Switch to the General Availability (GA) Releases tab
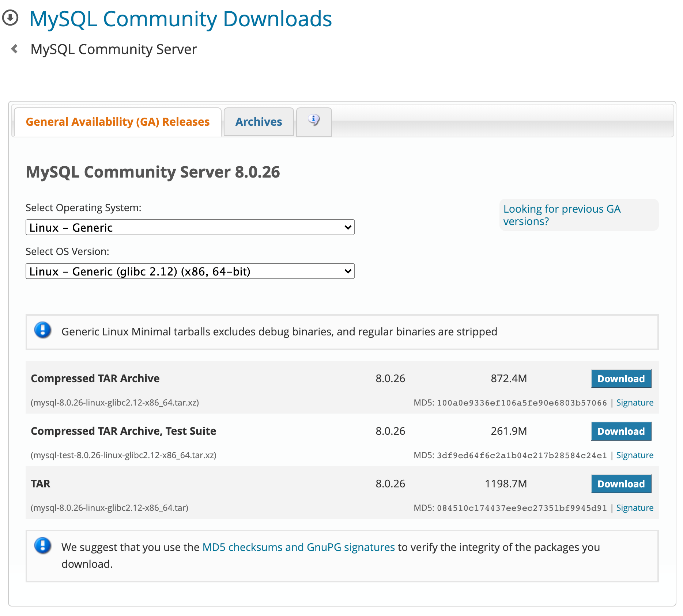Screen dimensions: 683x616 tap(118, 122)
